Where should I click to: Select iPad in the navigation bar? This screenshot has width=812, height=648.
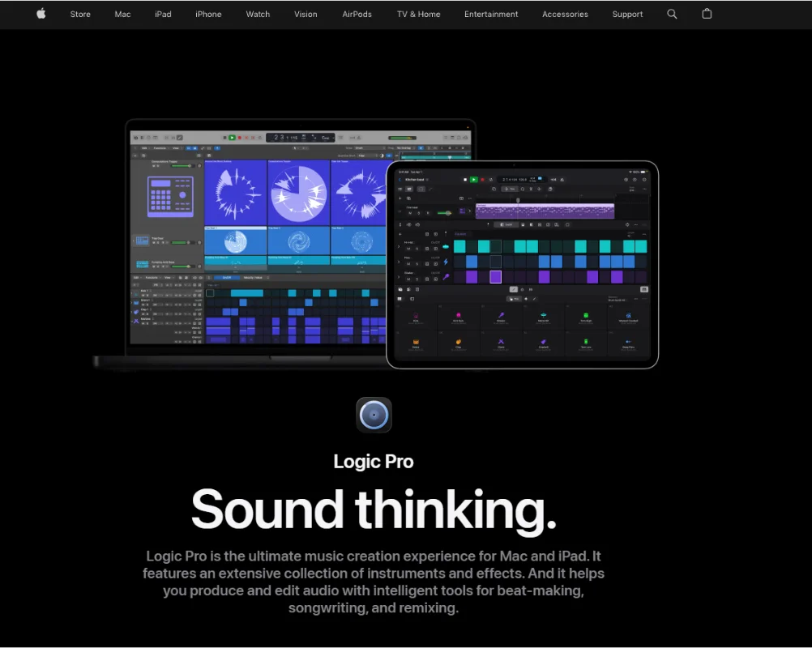[163, 15]
